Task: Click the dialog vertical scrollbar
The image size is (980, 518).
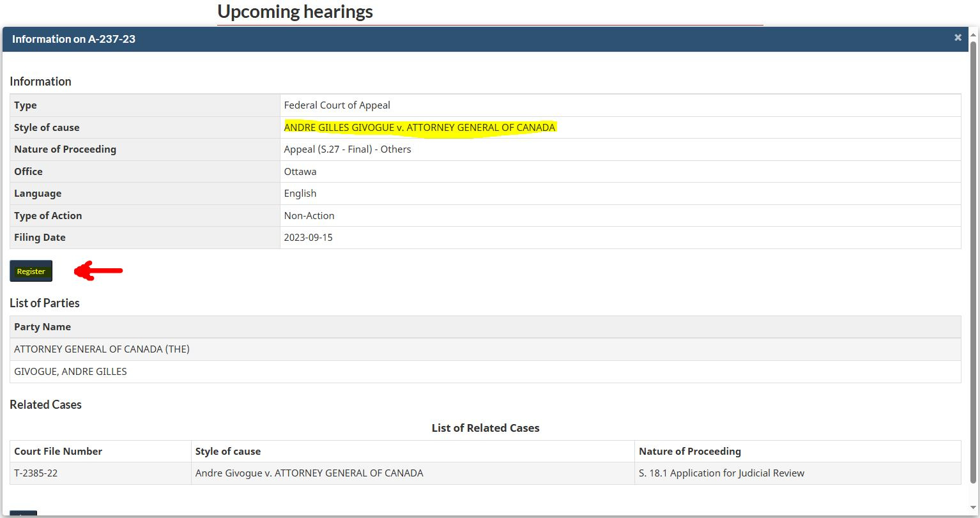Action: tap(973, 262)
